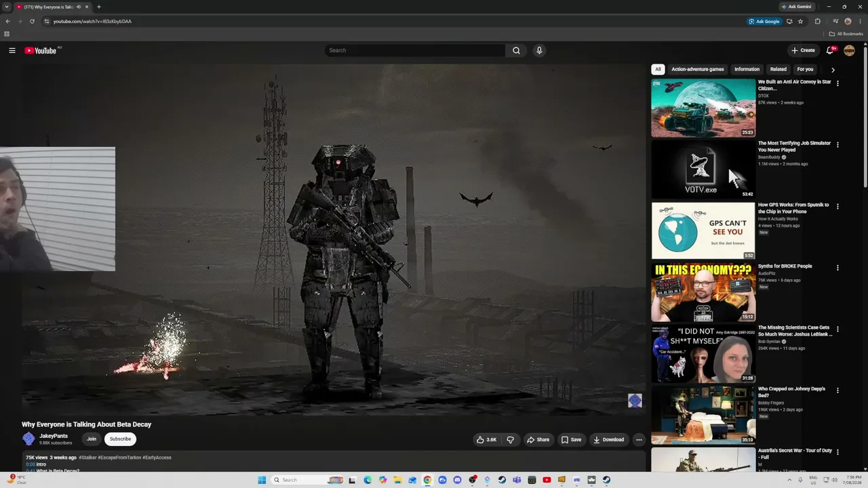Select the Action-adventure games chip
This screenshot has height=488, width=868.
[x=698, y=69]
